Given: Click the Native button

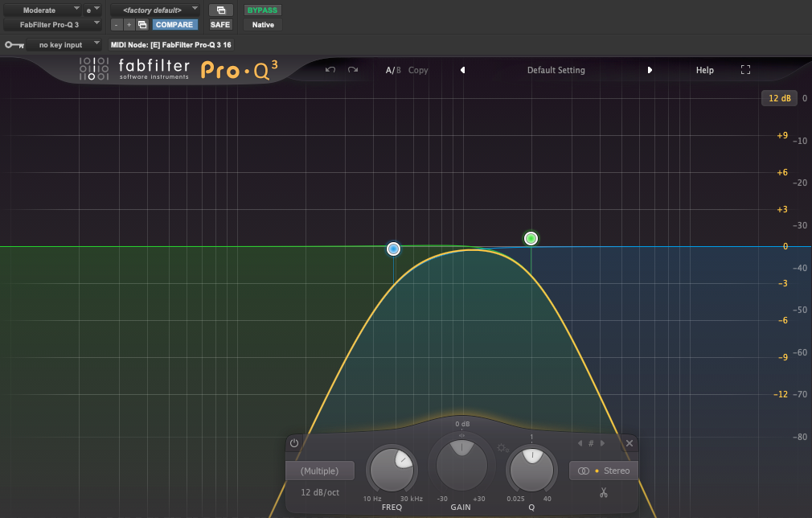Looking at the screenshot, I should 263,25.
